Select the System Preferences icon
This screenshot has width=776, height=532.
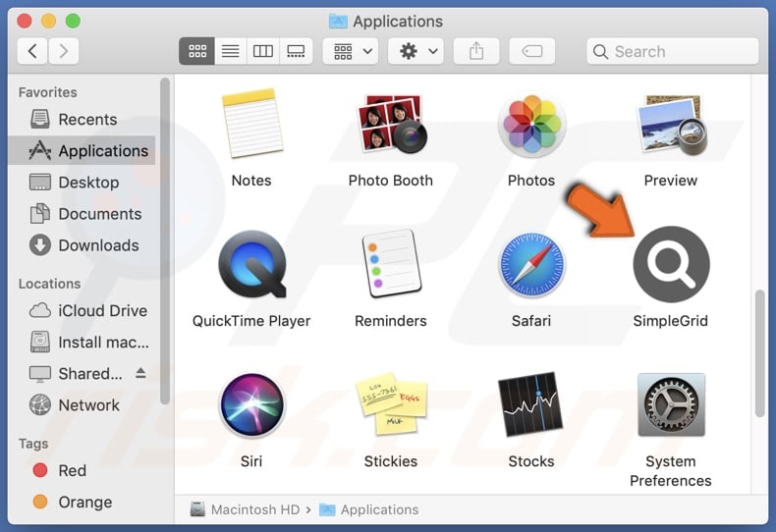click(x=671, y=405)
